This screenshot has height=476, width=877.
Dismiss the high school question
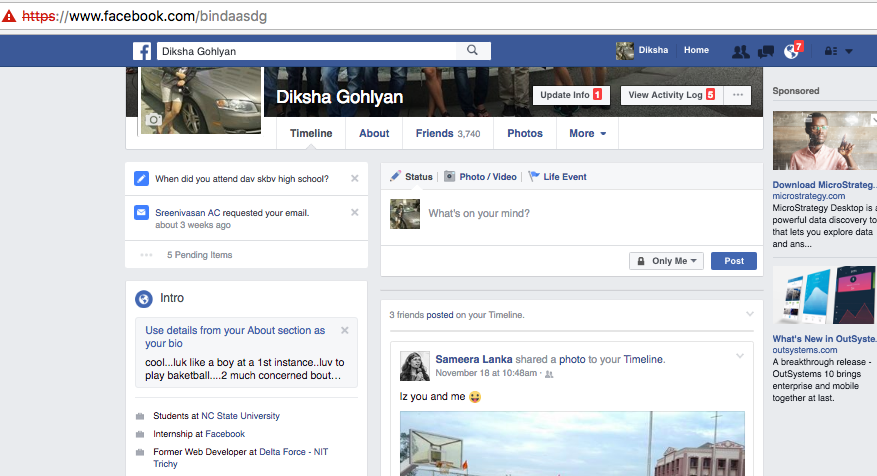tap(355, 178)
